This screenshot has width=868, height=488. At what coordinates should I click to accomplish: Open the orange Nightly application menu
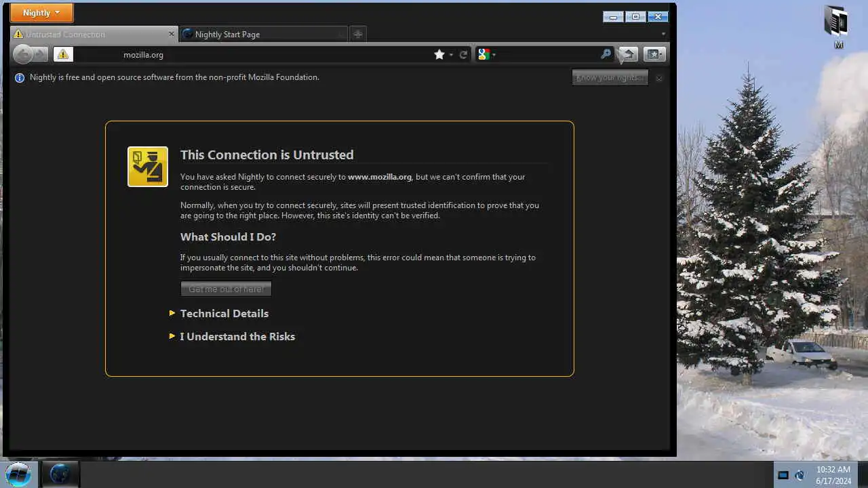(x=42, y=13)
